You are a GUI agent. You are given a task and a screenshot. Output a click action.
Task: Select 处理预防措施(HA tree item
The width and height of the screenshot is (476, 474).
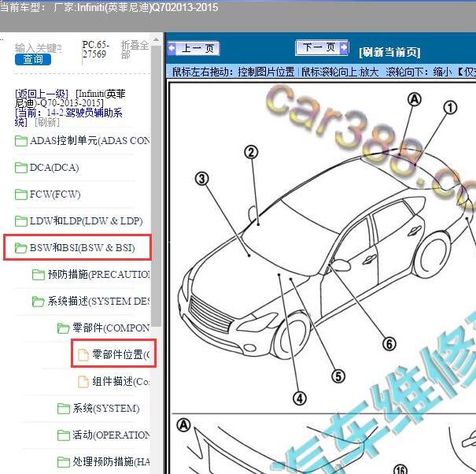click(111, 461)
